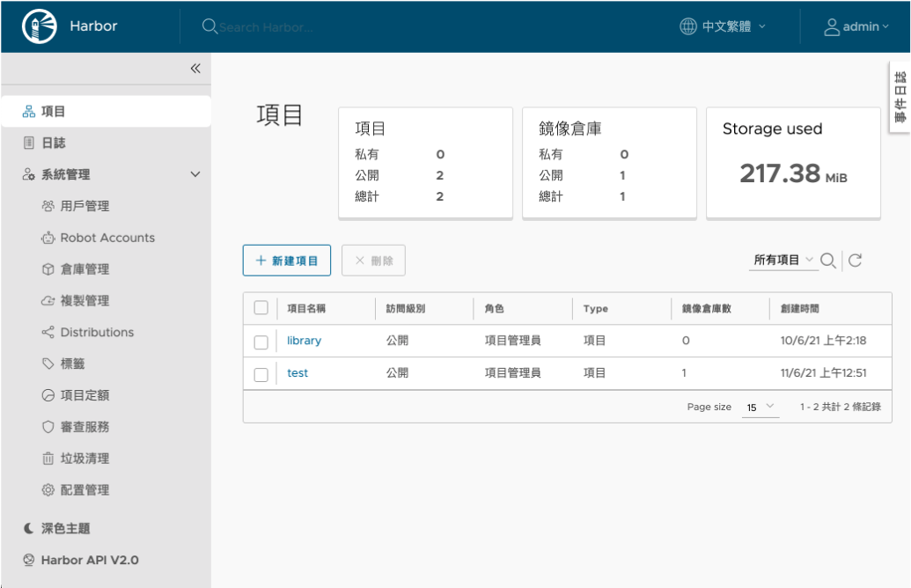Check the library project checkbox
The height and width of the screenshot is (588, 911).
click(x=261, y=342)
